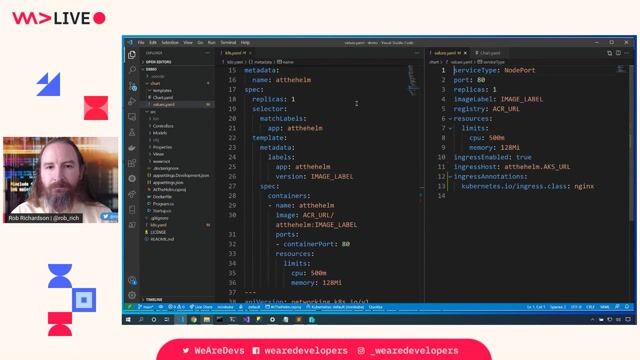Open Explorer panel more actions ellipsis
This screenshot has height=360, width=640.
207,53
